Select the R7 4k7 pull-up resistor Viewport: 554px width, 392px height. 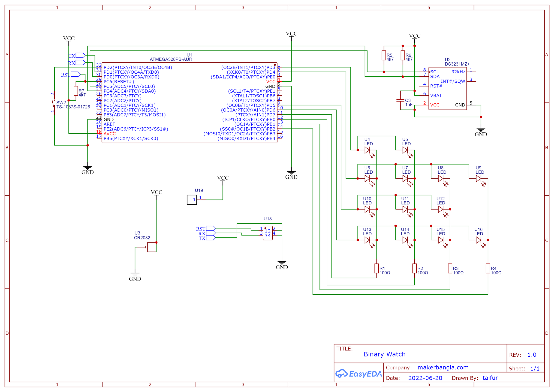tap(76, 91)
